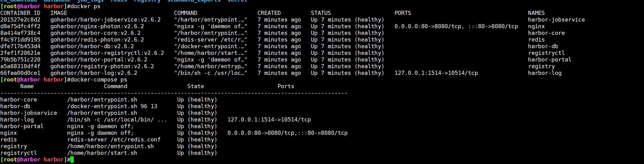Click harbor-portal in NAMES column
Image resolution: width=644 pixels, height=164 pixels.
coord(550,60)
